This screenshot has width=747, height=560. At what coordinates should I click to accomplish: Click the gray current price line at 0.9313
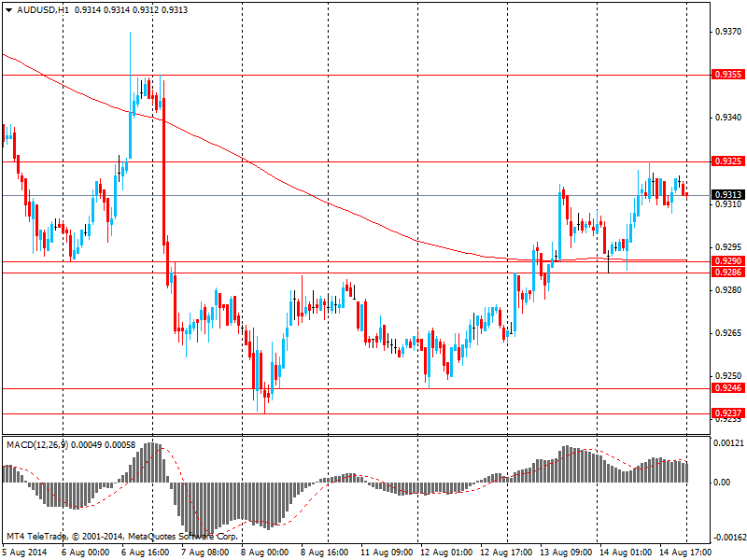[356, 195]
